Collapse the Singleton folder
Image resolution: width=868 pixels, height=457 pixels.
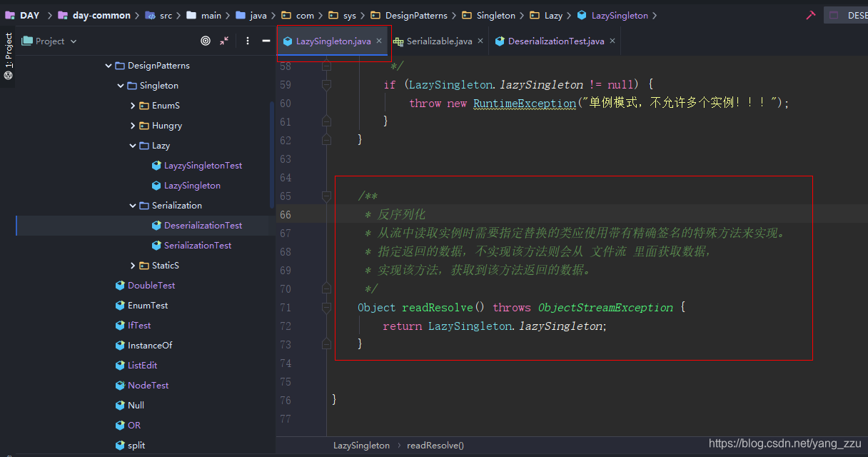coord(120,85)
